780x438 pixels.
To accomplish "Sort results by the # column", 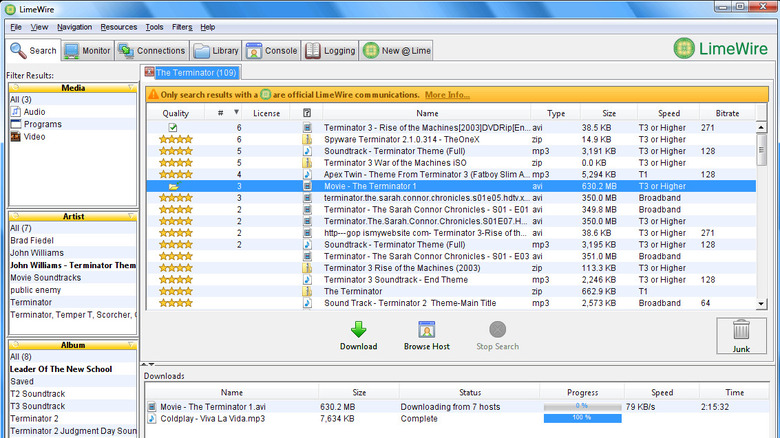I will point(222,113).
